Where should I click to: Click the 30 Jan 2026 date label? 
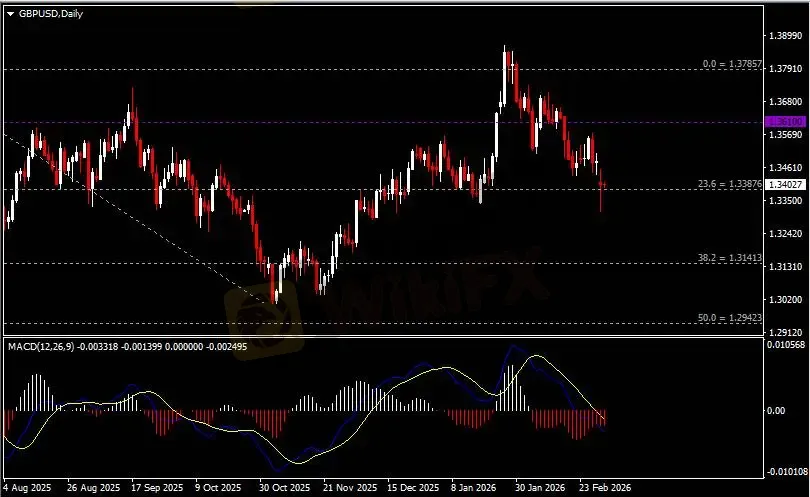tap(540, 488)
